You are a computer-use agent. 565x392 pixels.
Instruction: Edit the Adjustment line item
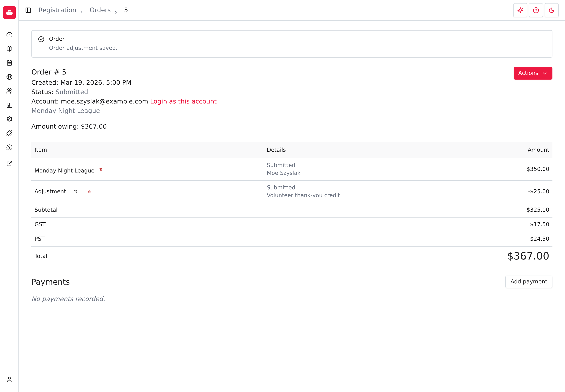tap(76, 191)
